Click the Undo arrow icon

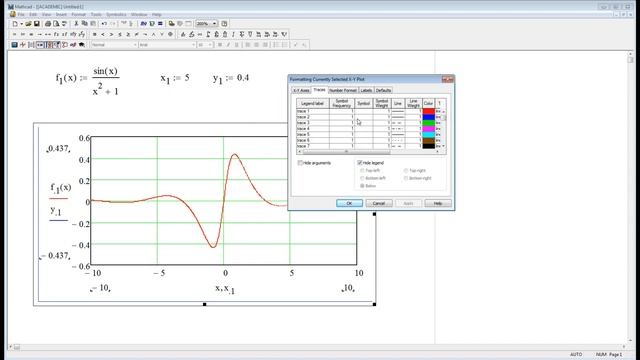click(x=104, y=24)
